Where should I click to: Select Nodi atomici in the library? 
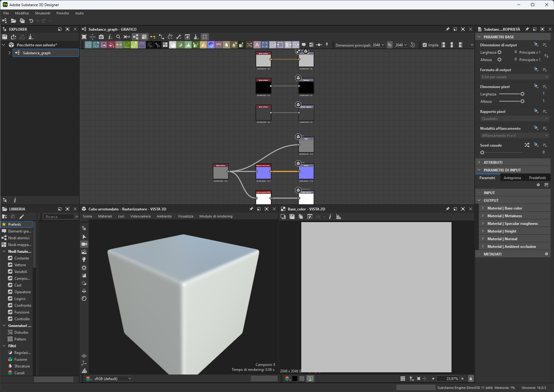tap(19, 238)
